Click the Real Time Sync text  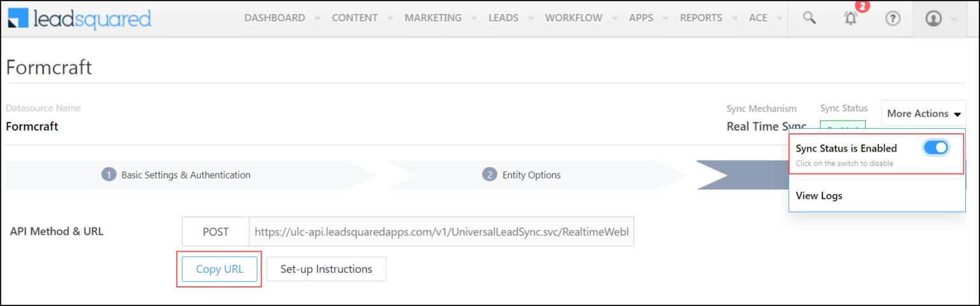click(766, 126)
